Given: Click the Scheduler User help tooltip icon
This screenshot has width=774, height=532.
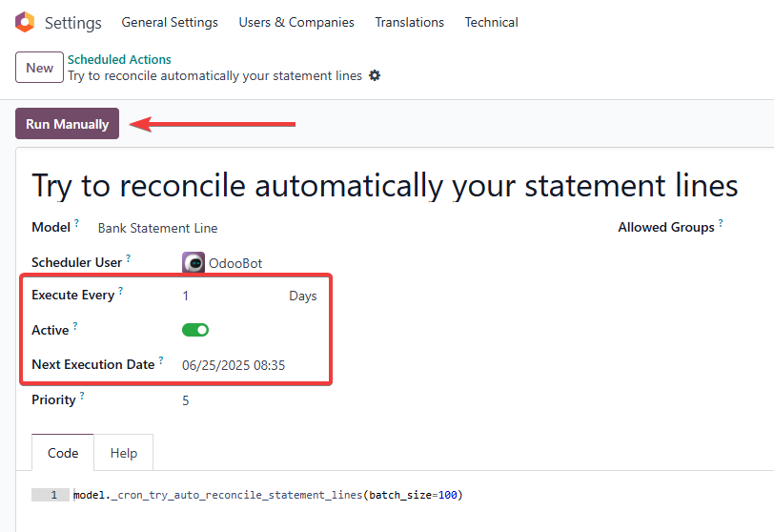Looking at the screenshot, I should click(129, 258).
